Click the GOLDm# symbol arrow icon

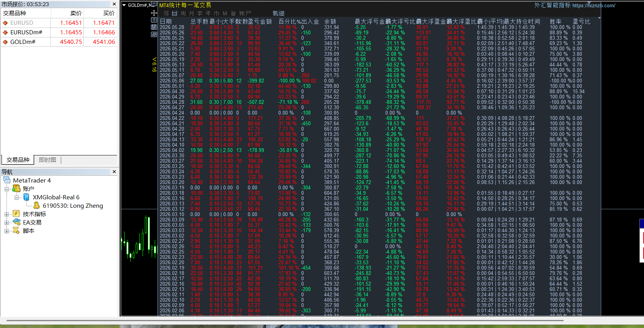5,42
